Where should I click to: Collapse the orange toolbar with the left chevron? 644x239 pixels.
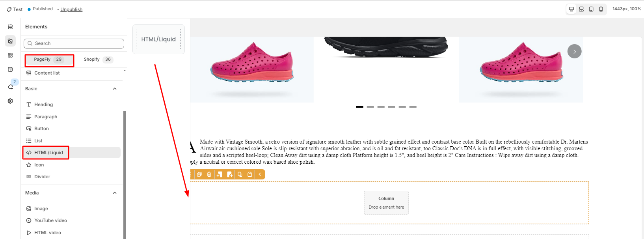(260, 174)
